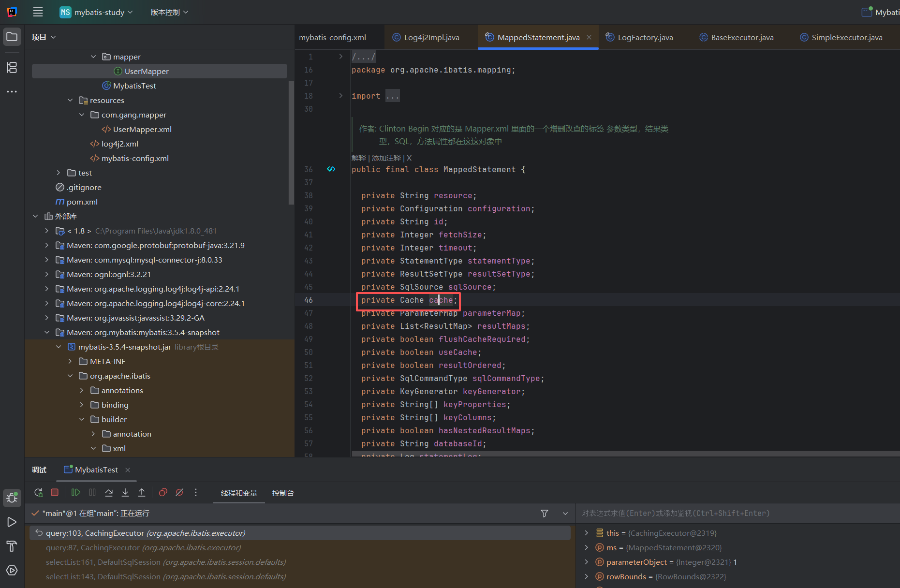Expand the 'this' variable node
The image size is (900, 588).
[587, 533]
